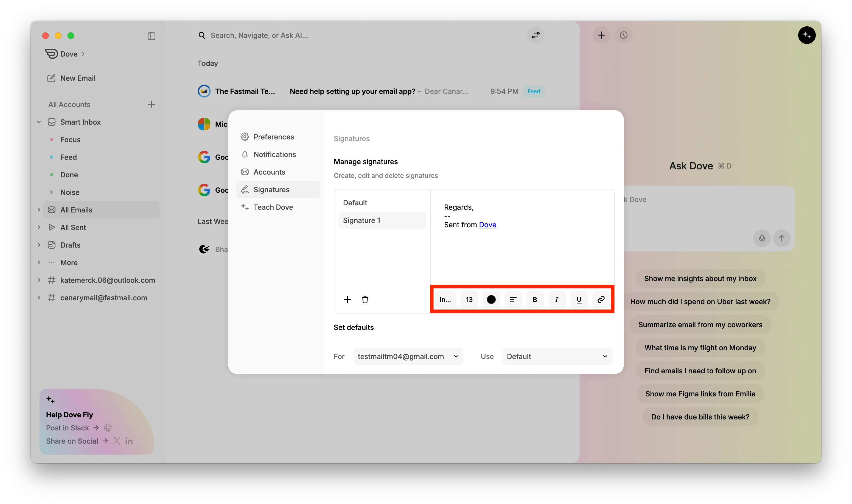Toggle italic formatting for signature text
Screen dimensions: 852x504
(557, 299)
